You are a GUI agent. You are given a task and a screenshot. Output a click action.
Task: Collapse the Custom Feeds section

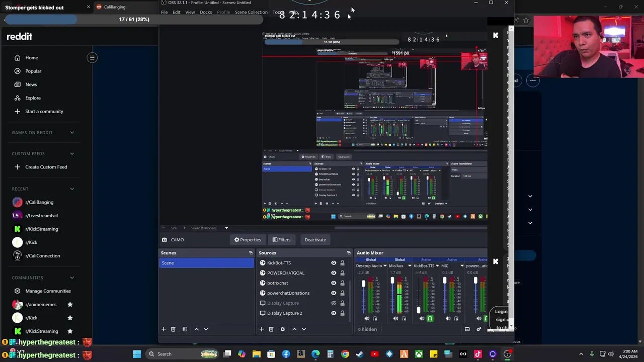(72, 154)
